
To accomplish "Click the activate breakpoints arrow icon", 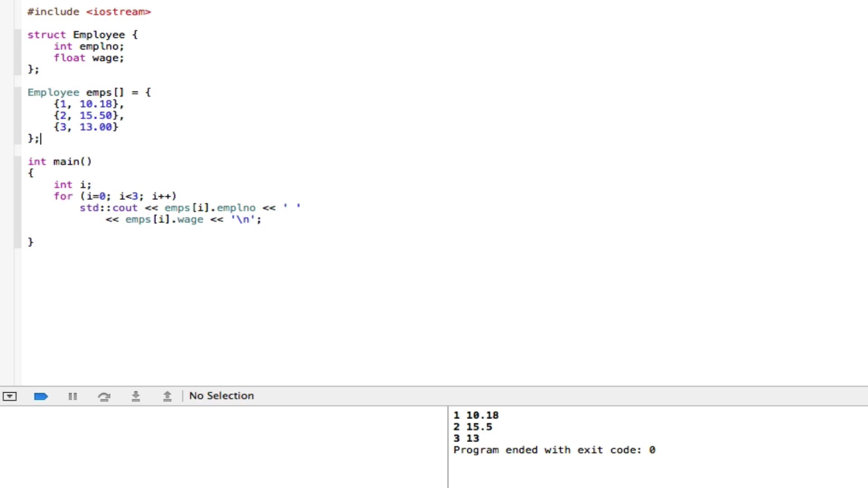I will pyautogui.click(x=41, y=396).
